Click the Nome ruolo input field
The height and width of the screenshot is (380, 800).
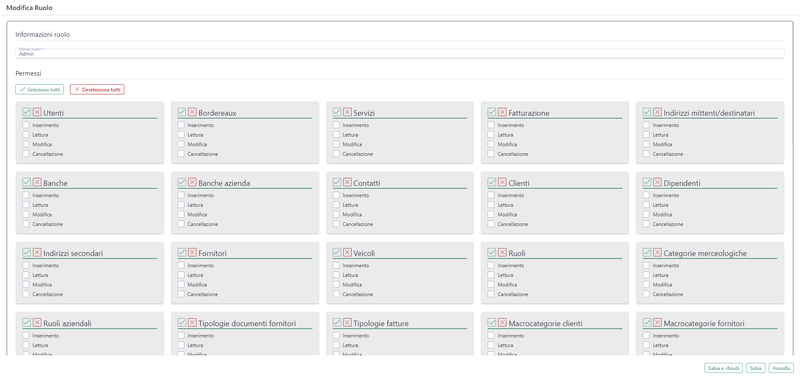coord(400,54)
